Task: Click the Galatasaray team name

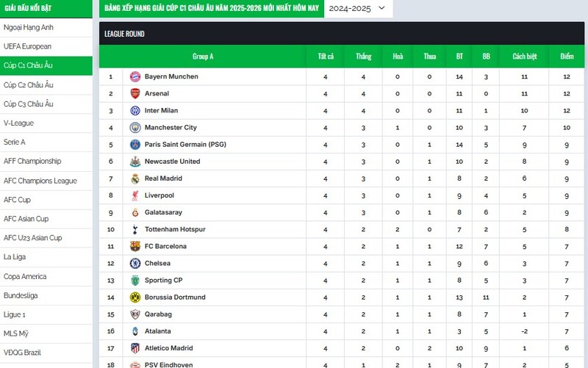Action: coord(164,212)
